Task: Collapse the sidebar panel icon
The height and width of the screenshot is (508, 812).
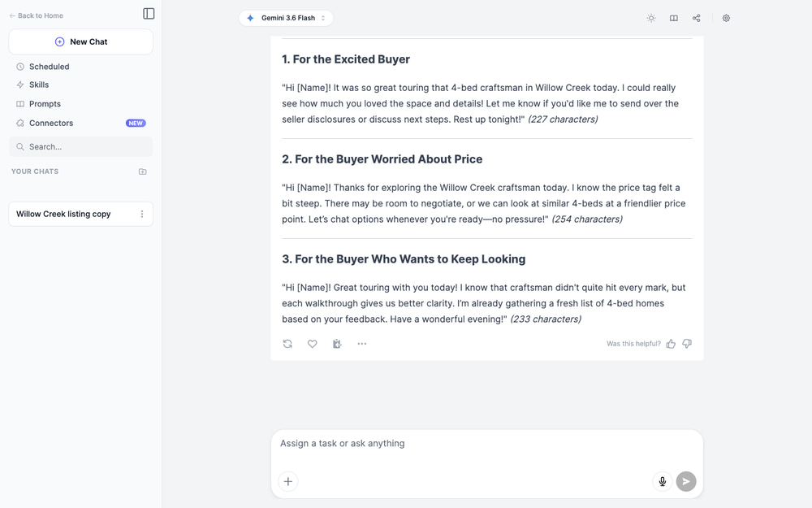Action: [149, 14]
